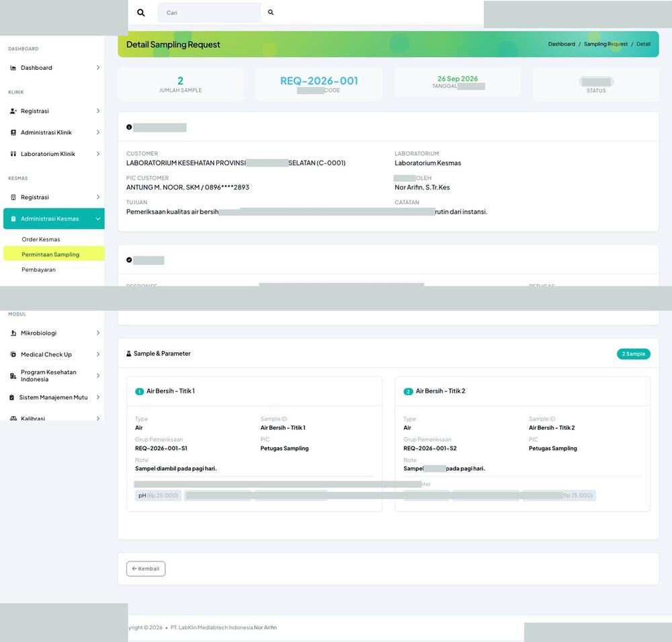
Task: Click the Registrasi icon under Kesmas
Action: (x=13, y=197)
